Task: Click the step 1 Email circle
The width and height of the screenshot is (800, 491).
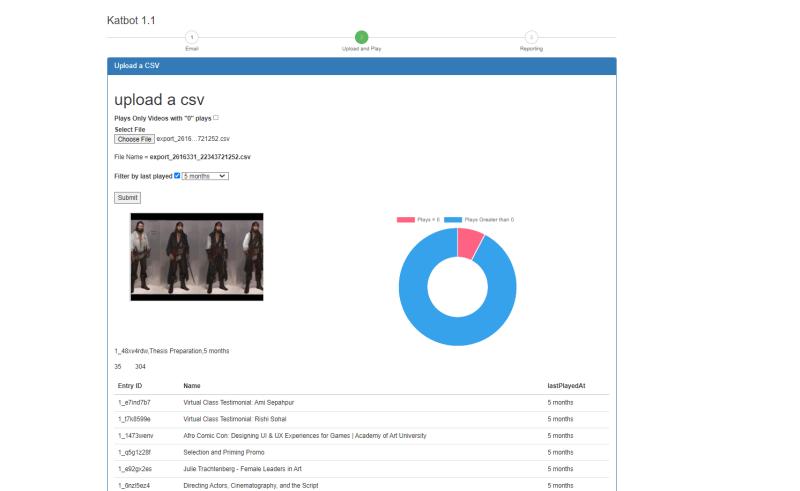Action: pos(192,37)
